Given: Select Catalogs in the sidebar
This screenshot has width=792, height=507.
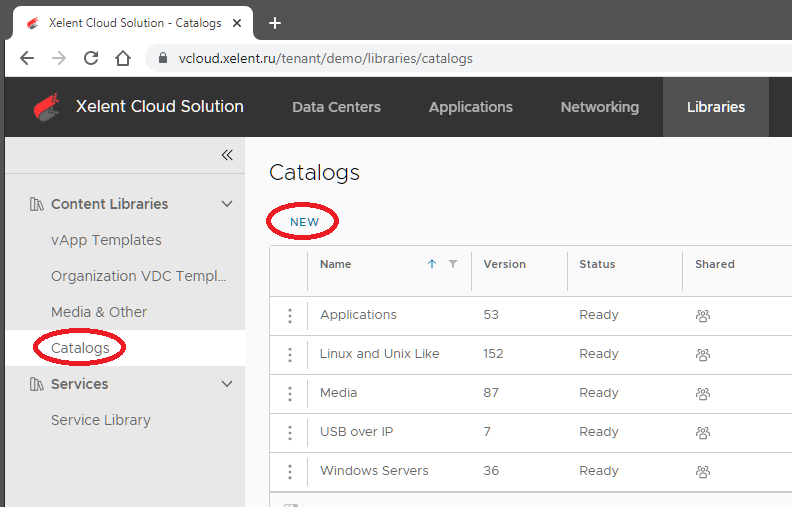Looking at the screenshot, I should pos(80,348).
